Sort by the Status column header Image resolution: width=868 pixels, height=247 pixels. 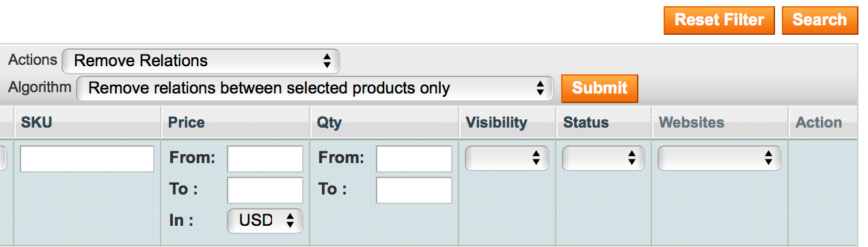coord(586,123)
